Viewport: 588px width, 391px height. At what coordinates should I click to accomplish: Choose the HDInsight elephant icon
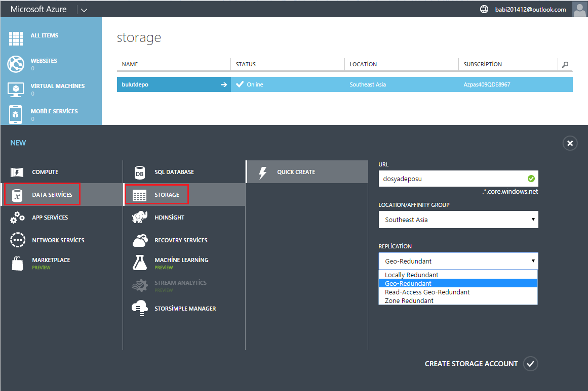[139, 217]
